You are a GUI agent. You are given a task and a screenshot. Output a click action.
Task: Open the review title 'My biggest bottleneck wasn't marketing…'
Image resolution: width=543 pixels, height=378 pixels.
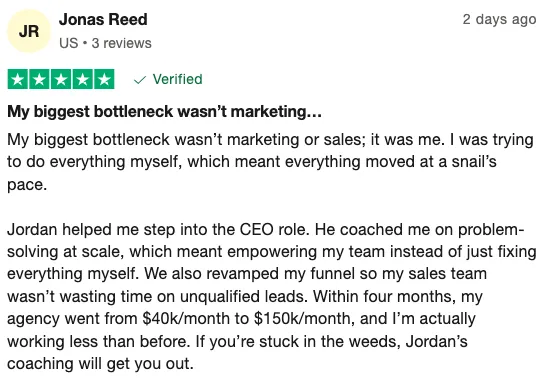(x=164, y=112)
